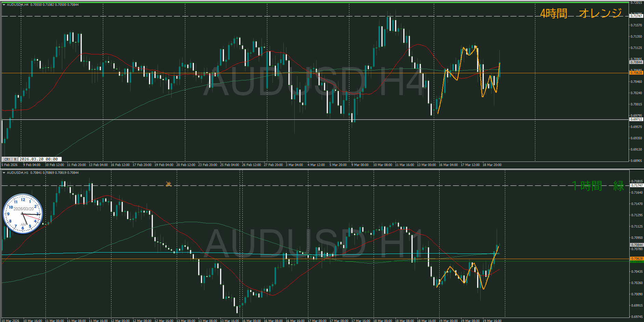This screenshot has height=322, width=644.
Task: Click the 18 Mar 20:00 label on H4 time axis
Action: 492,165
